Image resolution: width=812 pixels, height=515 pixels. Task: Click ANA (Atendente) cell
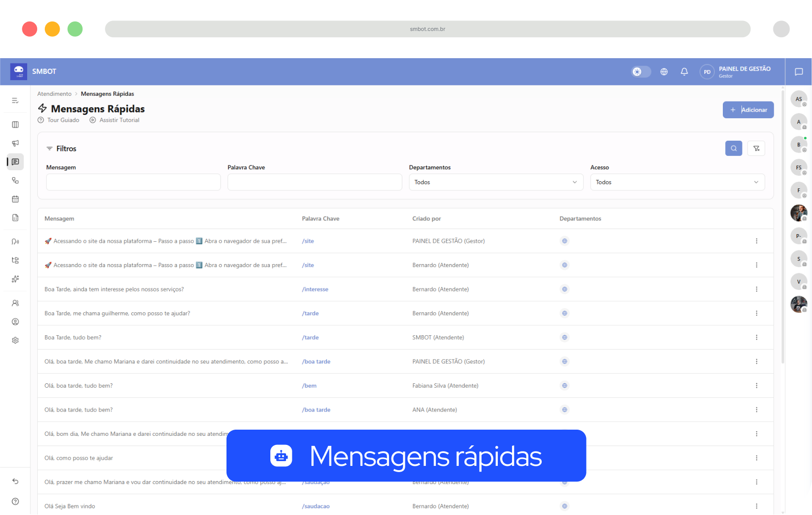435,410
